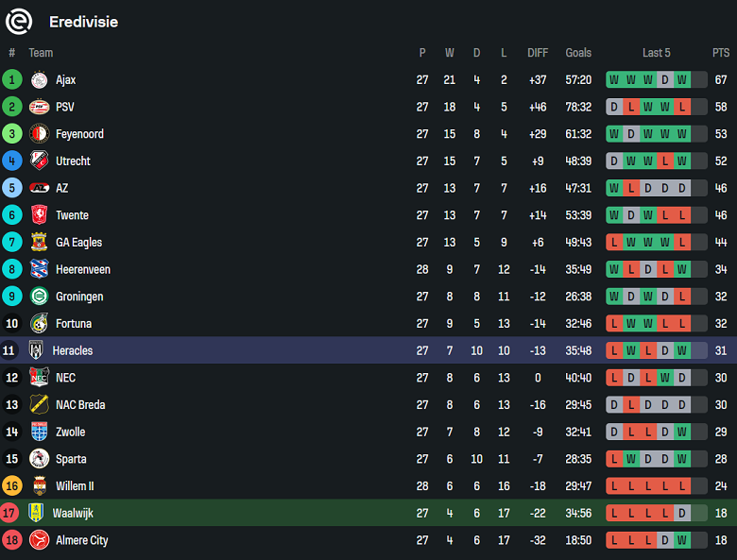Click the Ajax club crest
737x560 pixels.
coord(39,80)
